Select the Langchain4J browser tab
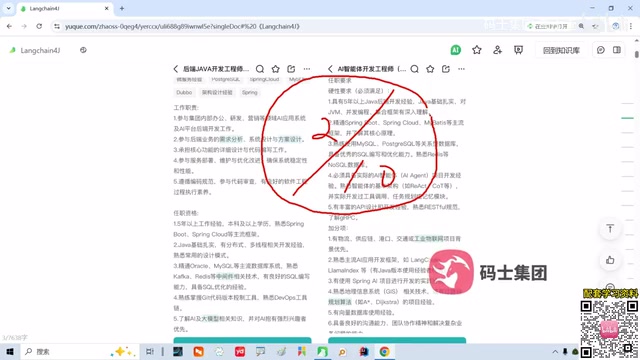This screenshot has width=640, height=360. pos(65,9)
